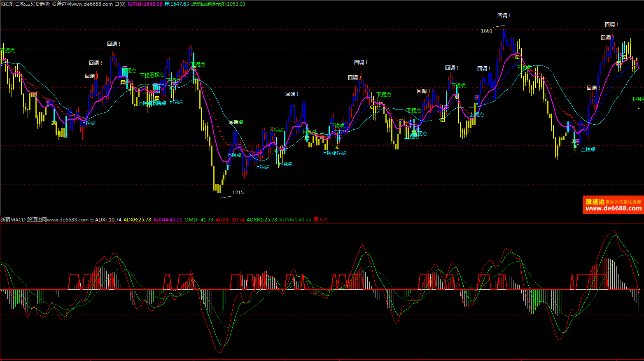Click the yellow ADXR:25.78 readout
The width and height of the screenshot is (644, 361).
[x=137, y=220]
